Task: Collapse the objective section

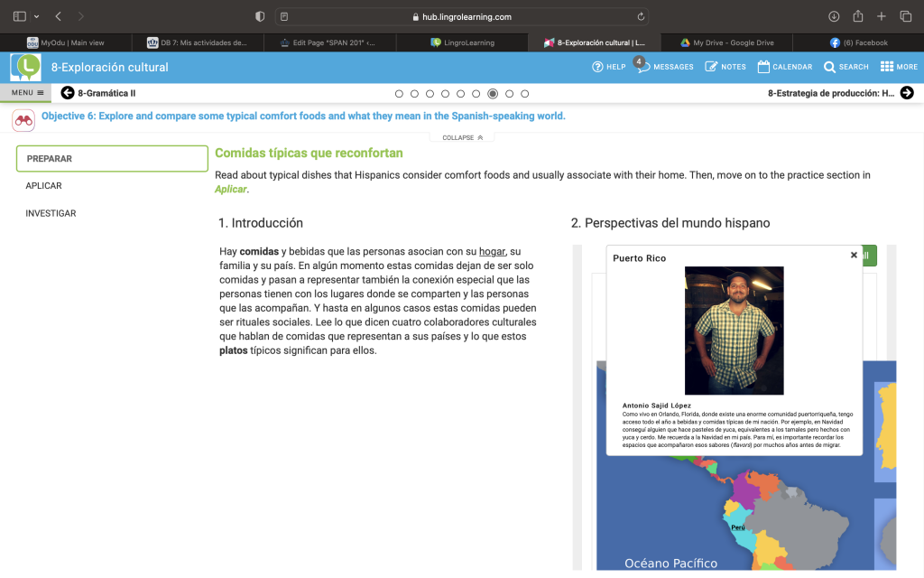Action: pos(462,137)
